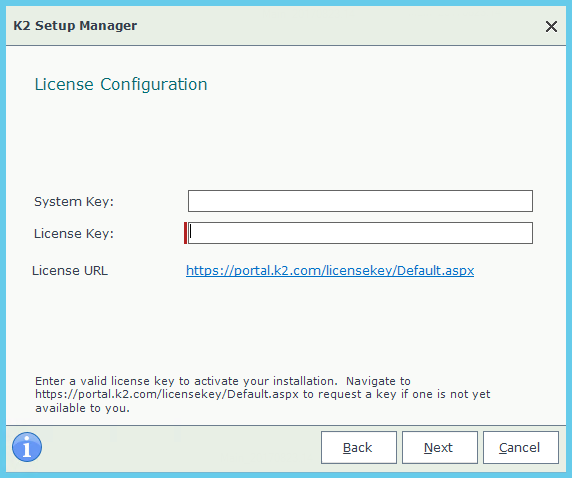Open the portal.k2.com license key link
The width and height of the screenshot is (572, 478).
coord(330,270)
